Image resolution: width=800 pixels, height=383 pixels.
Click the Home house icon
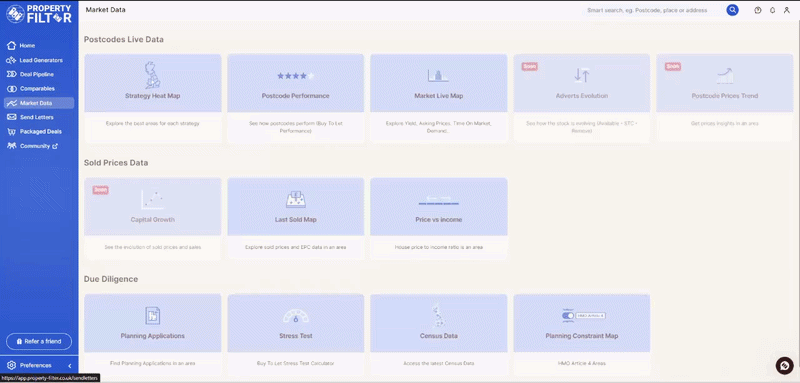tap(12, 46)
